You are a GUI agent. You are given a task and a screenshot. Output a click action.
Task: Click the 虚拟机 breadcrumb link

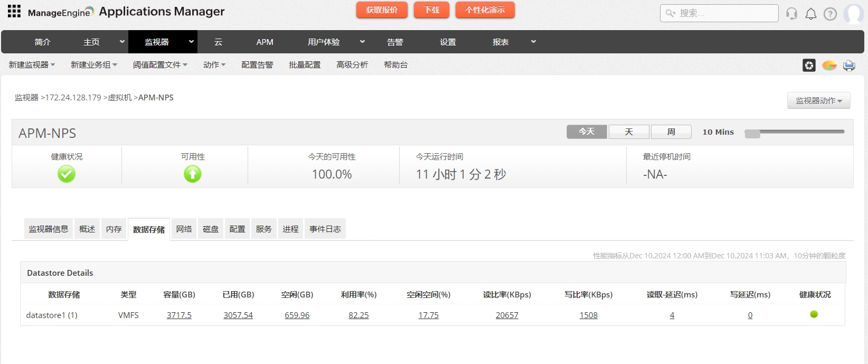point(120,98)
